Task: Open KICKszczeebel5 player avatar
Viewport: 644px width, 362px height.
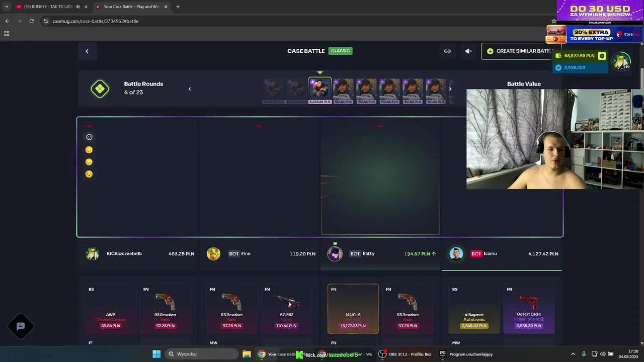Action: coord(93,254)
